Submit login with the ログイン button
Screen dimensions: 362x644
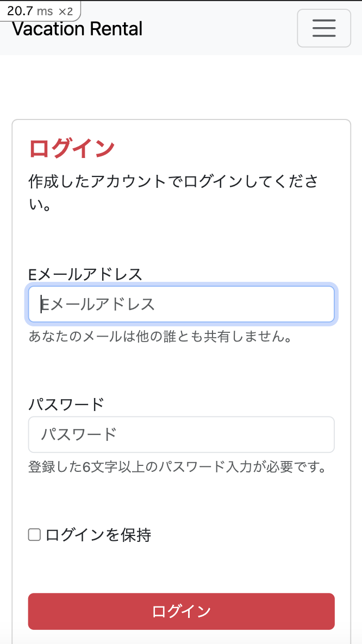[181, 611]
